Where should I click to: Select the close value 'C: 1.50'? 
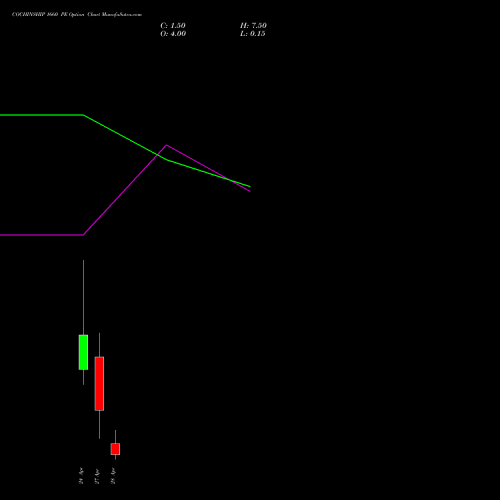coord(173,26)
